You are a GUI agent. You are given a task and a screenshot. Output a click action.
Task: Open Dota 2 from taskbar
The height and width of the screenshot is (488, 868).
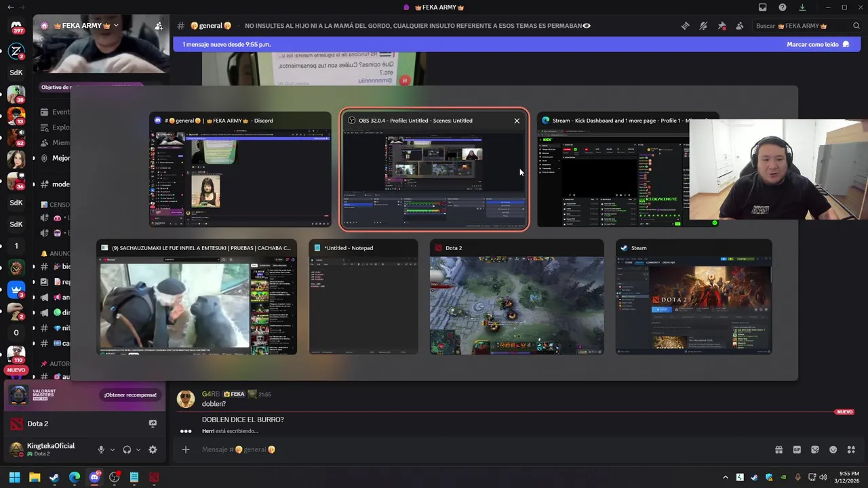[154, 477]
